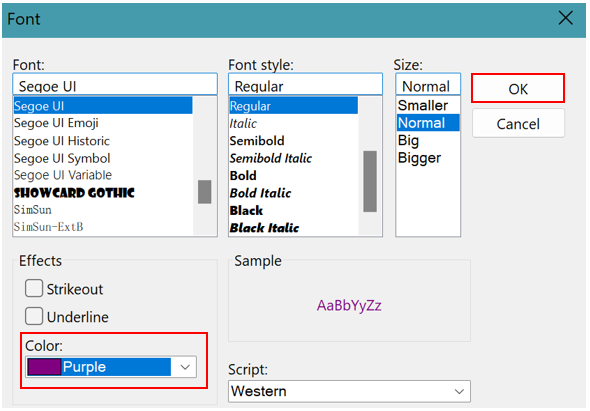This screenshot has height=411, width=590.
Task: Confirm with the OK button
Action: pos(518,88)
